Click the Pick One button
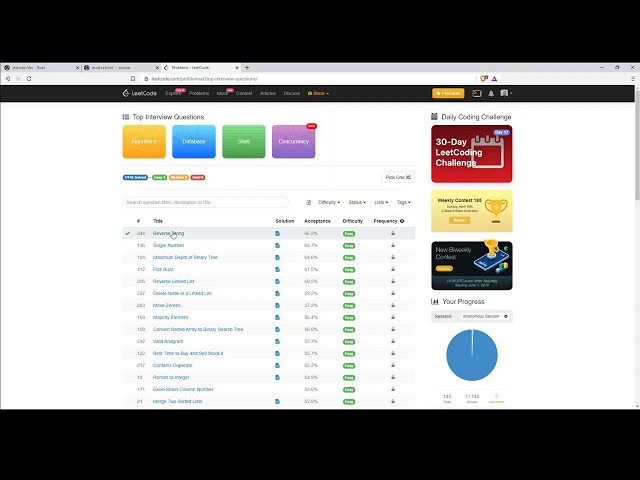640x480 pixels. coord(398,177)
